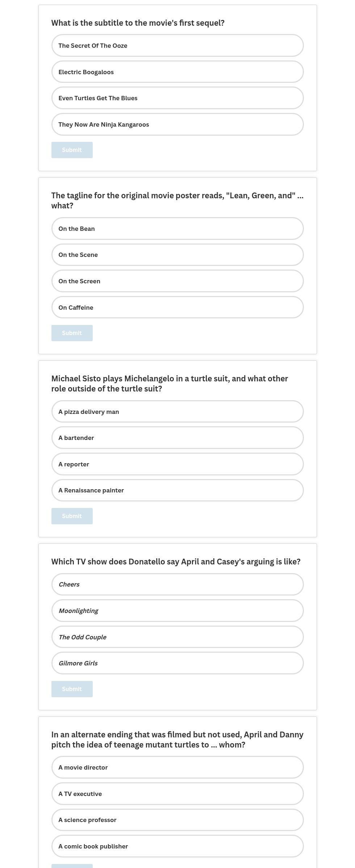Viewport: 355px width, 868px height.
Task: Select "On the Scene" answer
Action: (x=177, y=254)
